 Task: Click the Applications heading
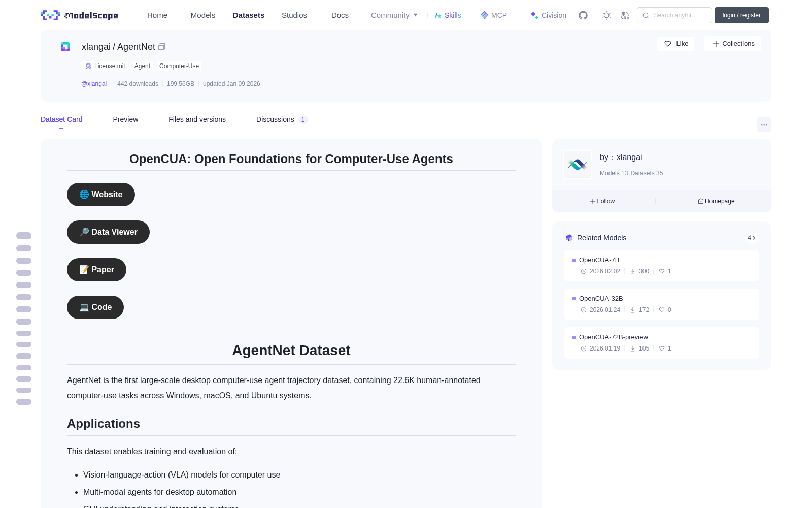[x=104, y=424]
